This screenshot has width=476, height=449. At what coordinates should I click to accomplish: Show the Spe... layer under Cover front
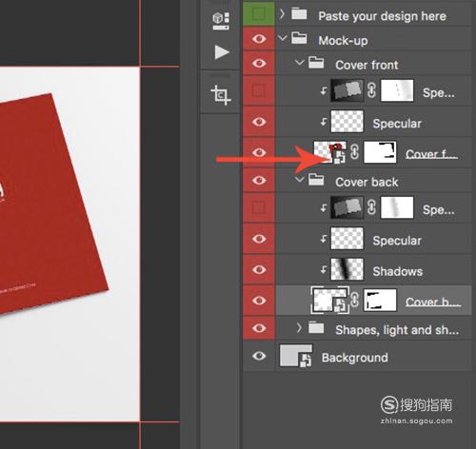coord(259,91)
